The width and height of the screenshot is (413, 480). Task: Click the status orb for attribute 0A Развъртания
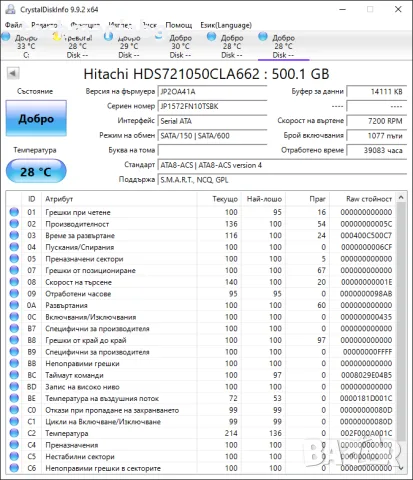pos(14,305)
